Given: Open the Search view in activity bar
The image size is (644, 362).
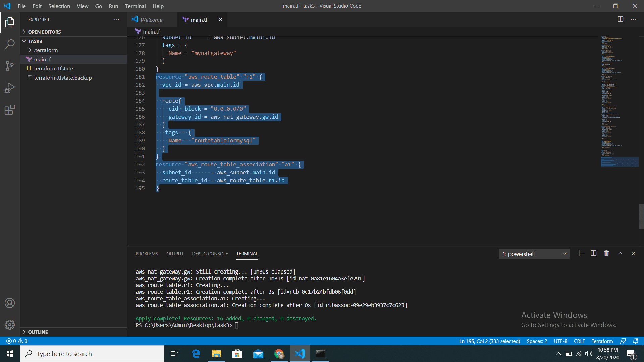Looking at the screenshot, I should point(10,44).
